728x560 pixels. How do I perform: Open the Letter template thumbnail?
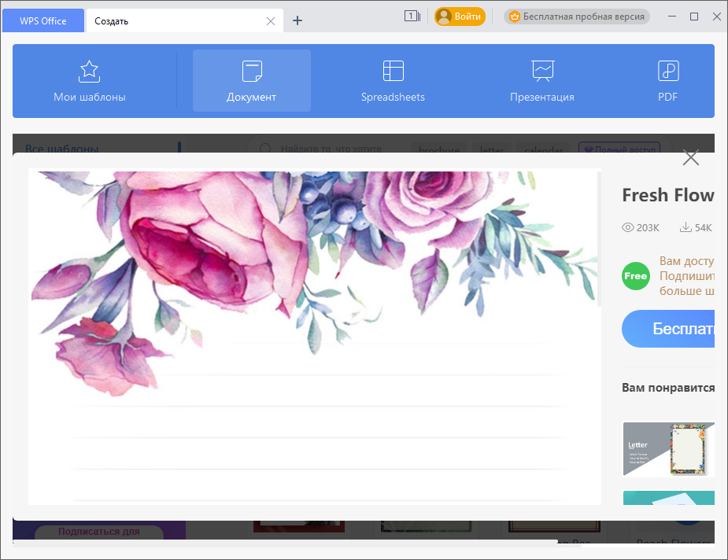(x=668, y=449)
